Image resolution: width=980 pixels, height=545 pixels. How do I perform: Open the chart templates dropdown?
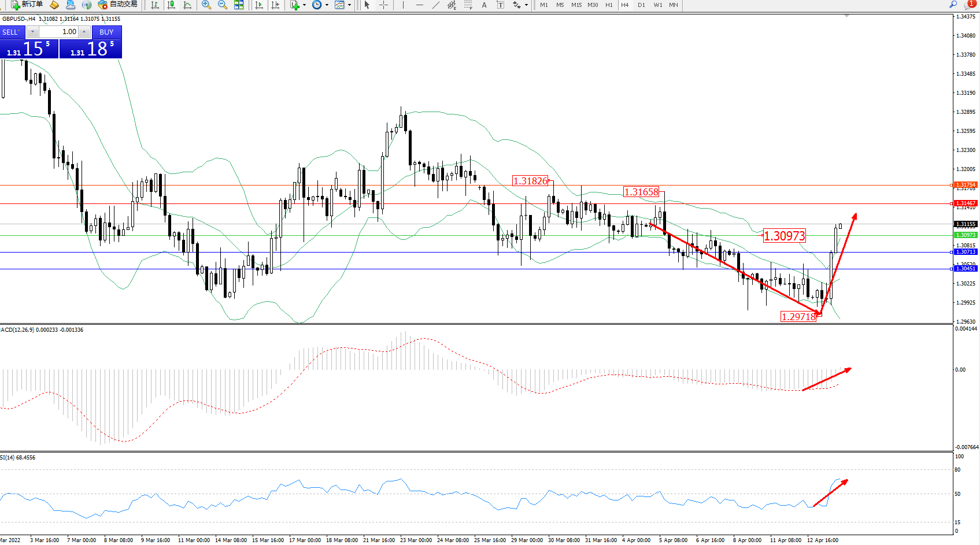tap(349, 5)
